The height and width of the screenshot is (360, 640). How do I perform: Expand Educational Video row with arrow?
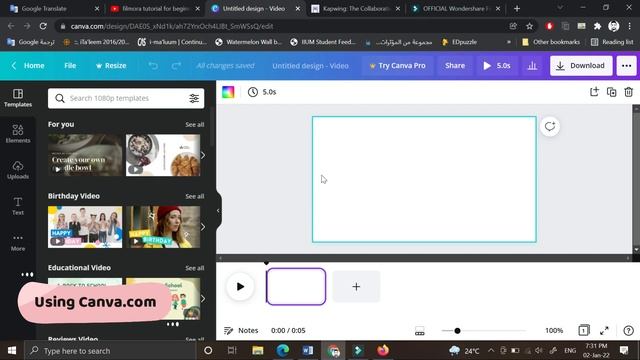[x=203, y=299]
